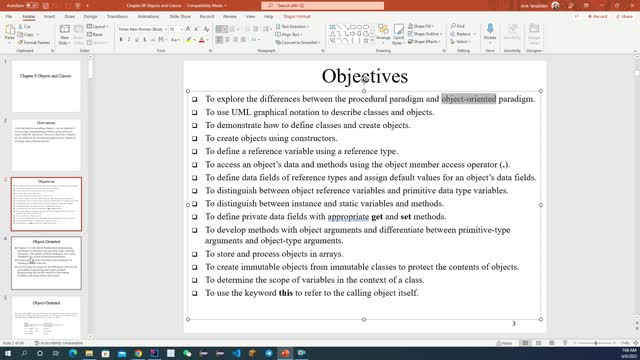Click the Record button near Share
Screen dimensions: 640x360
click(598, 17)
